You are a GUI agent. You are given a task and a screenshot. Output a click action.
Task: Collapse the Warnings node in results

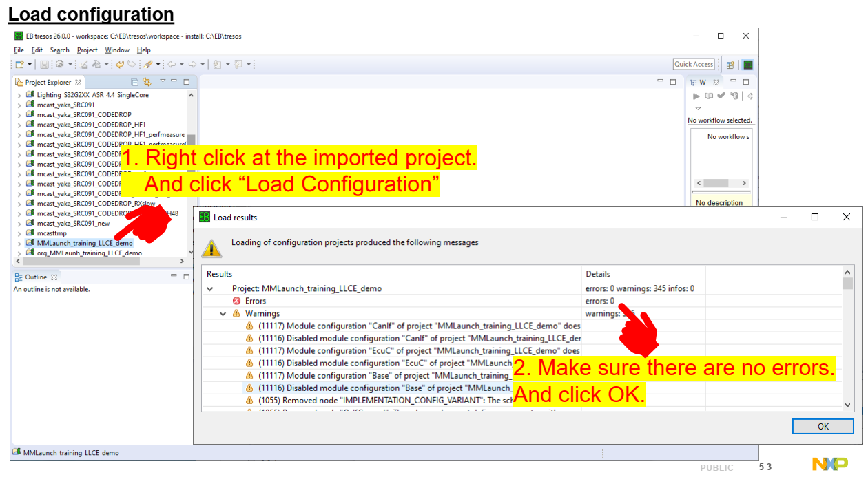(x=223, y=314)
